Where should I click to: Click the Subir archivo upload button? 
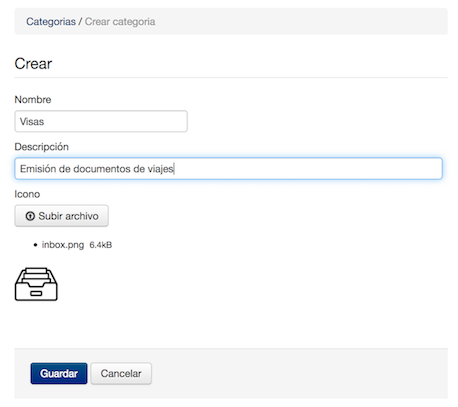click(61, 216)
